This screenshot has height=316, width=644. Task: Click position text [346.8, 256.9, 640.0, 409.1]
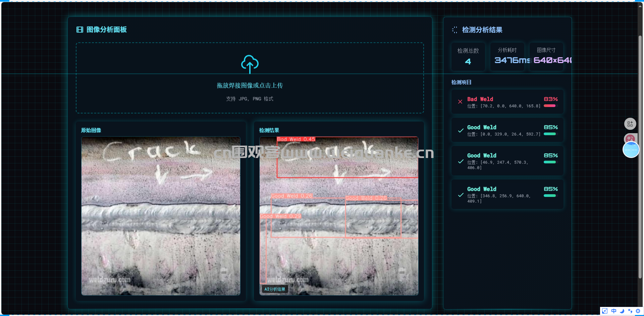499,199
